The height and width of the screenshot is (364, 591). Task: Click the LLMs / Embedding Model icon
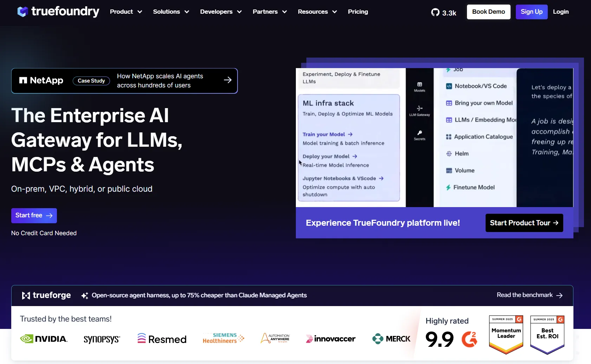pos(449,120)
